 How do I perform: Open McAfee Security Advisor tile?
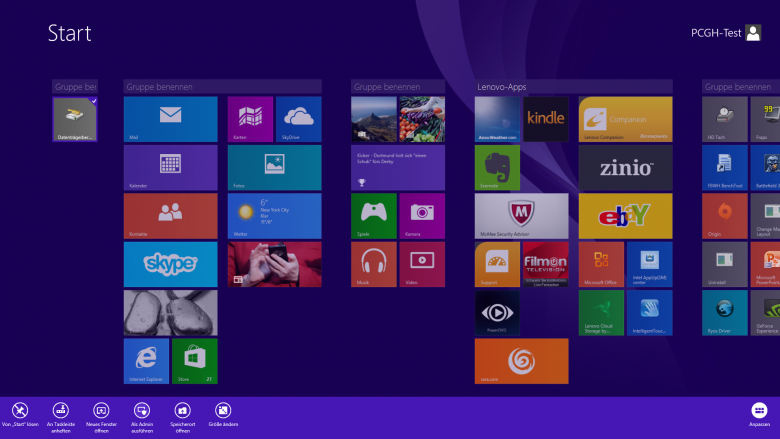tap(521, 216)
